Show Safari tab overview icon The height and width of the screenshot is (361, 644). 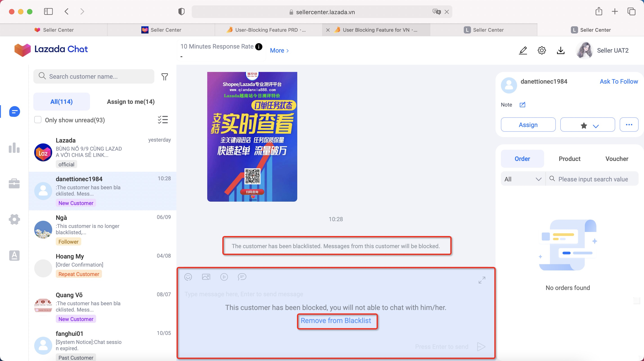631,11
